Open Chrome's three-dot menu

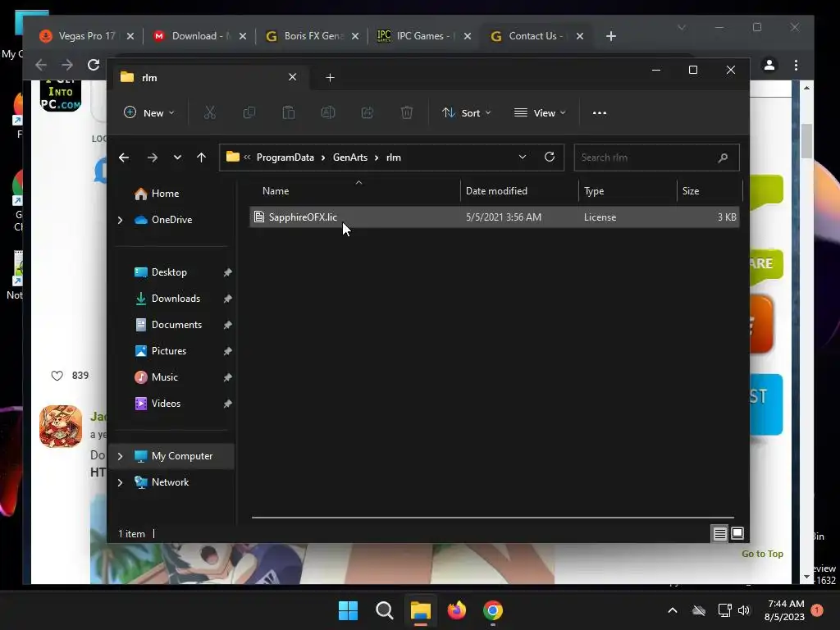coord(796,66)
